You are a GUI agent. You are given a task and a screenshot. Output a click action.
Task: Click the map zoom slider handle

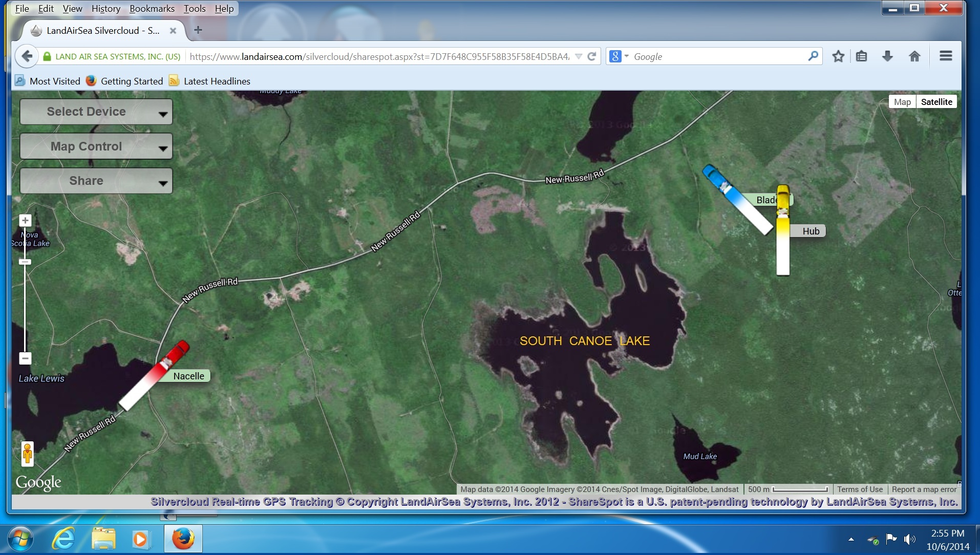(25, 262)
